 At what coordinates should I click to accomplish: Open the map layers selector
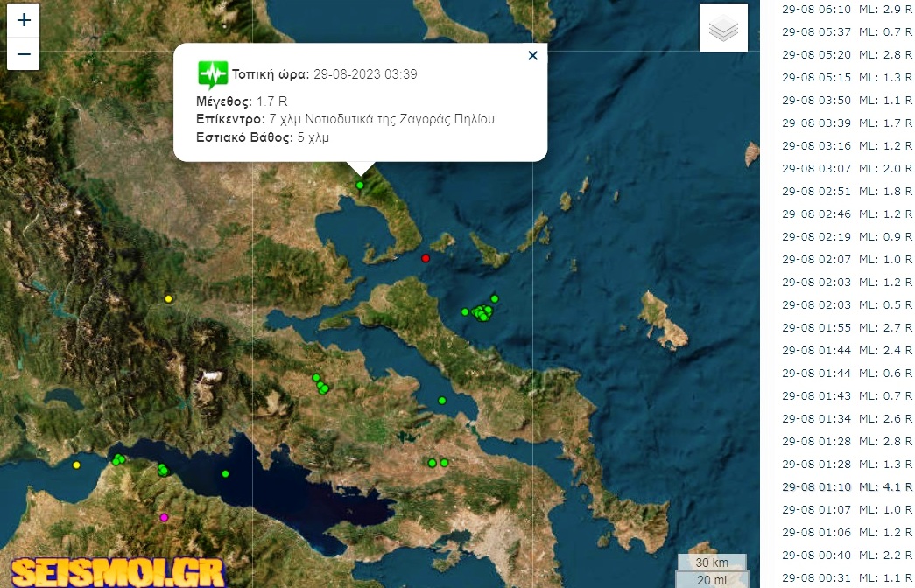coord(723,27)
